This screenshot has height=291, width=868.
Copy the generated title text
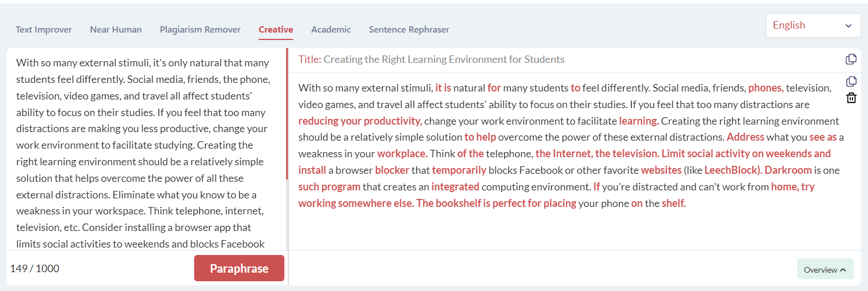tap(851, 59)
